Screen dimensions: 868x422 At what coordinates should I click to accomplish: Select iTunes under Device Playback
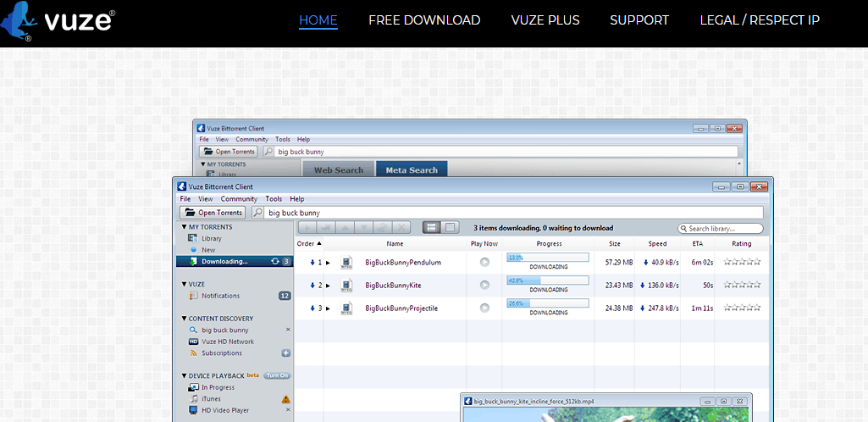pyautogui.click(x=211, y=399)
